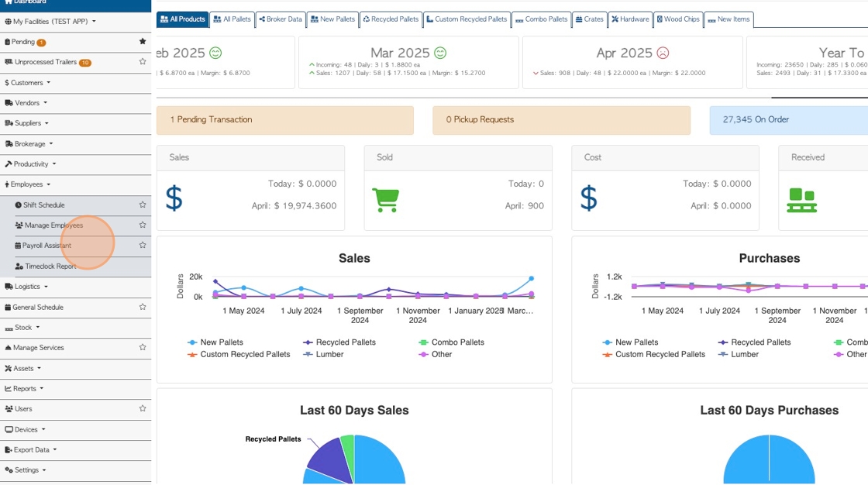Image resolution: width=868 pixels, height=485 pixels.
Task: Click the share icon on Broker Data tab
Action: [262, 19]
